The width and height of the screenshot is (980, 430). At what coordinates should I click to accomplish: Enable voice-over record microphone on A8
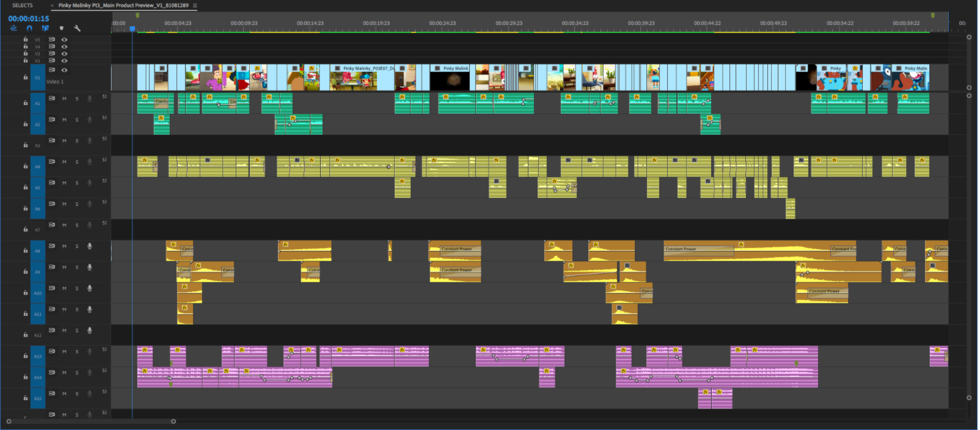pyautogui.click(x=90, y=246)
